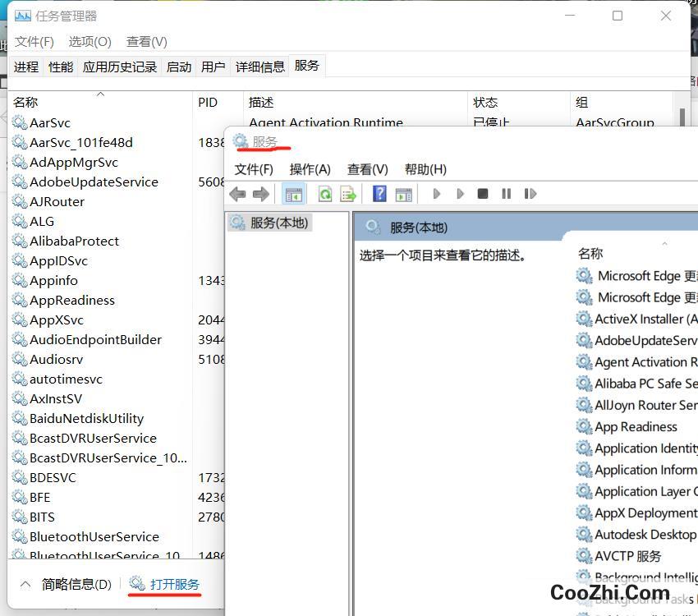Switch to the 进程 tab

coord(26,67)
